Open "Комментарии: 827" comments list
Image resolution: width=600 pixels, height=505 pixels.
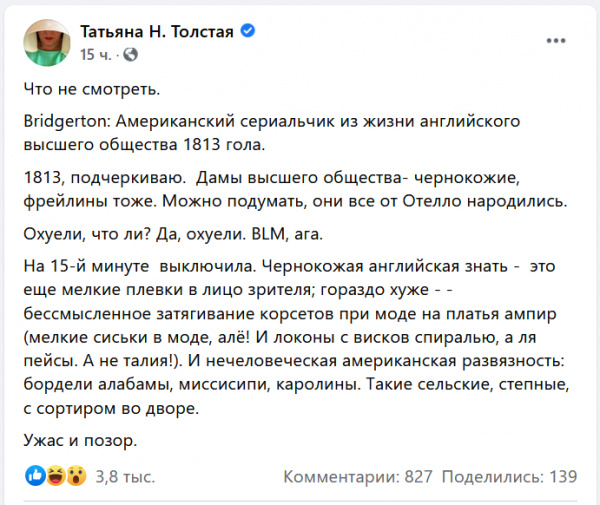pos(357,478)
